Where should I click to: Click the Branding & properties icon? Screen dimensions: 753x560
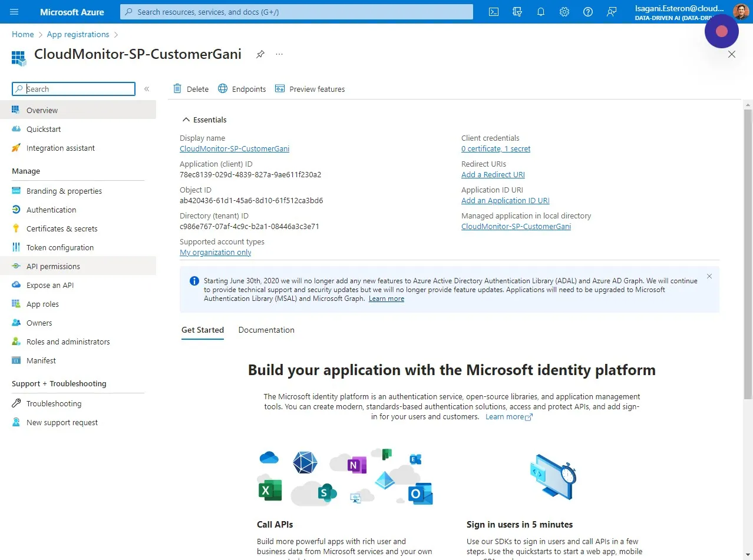[x=16, y=191]
